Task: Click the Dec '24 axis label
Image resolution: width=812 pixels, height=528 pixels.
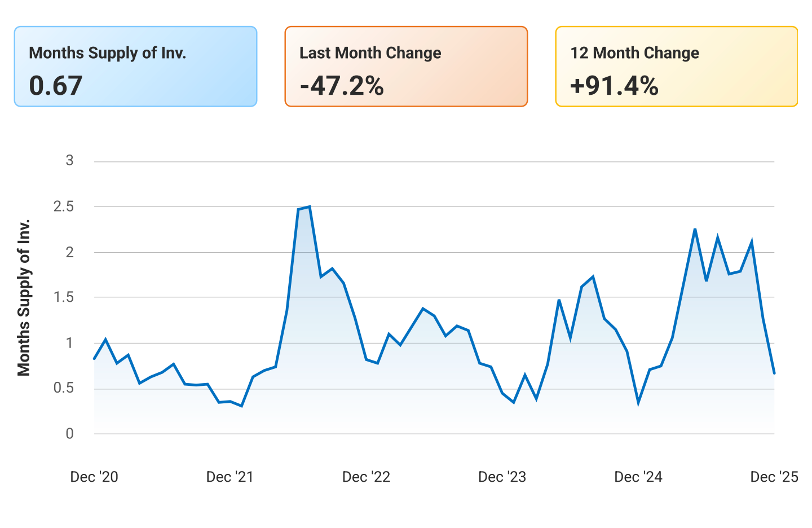Action: tap(638, 477)
